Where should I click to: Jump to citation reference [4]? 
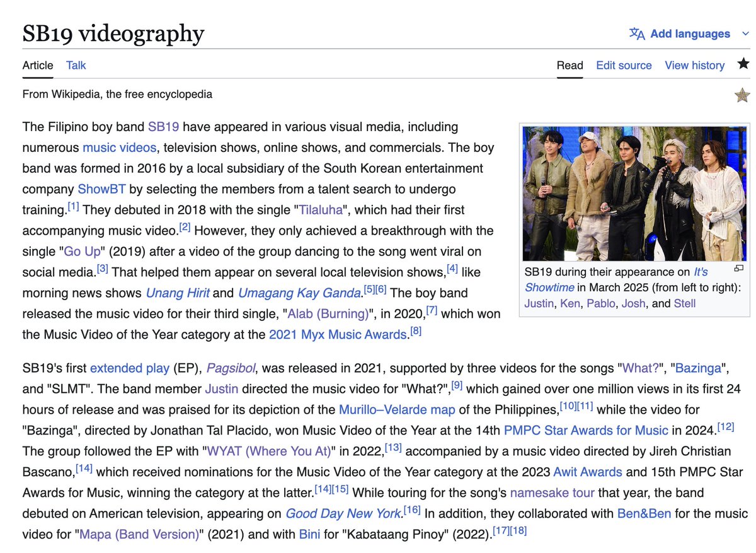[x=452, y=269]
